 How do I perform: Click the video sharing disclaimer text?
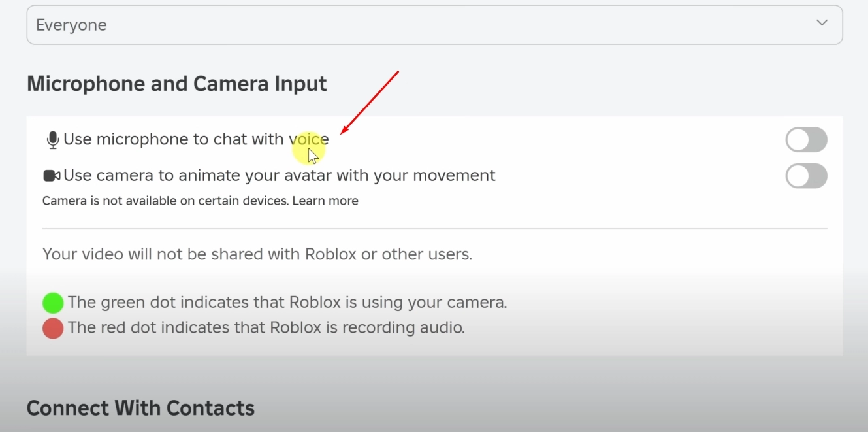point(256,254)
